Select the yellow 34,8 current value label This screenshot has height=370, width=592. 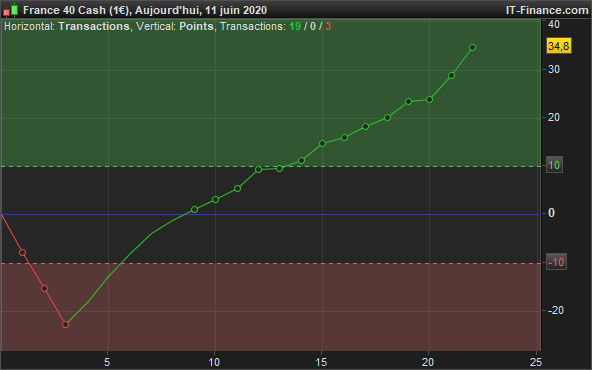point(559,46)
